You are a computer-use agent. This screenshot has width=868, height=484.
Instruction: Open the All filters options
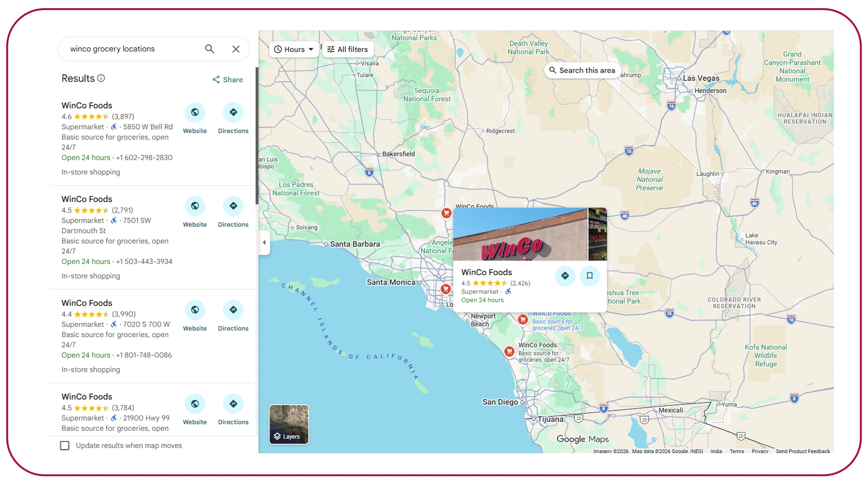pos(348,49)
